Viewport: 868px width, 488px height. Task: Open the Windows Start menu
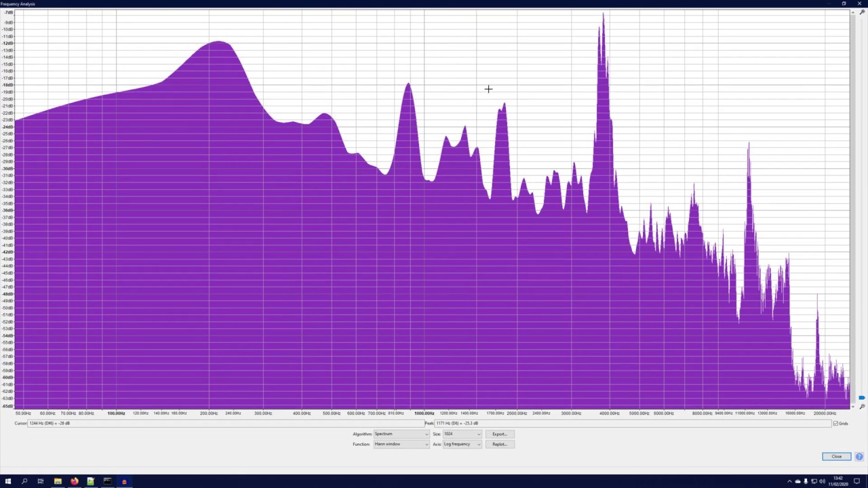point(8,481)
